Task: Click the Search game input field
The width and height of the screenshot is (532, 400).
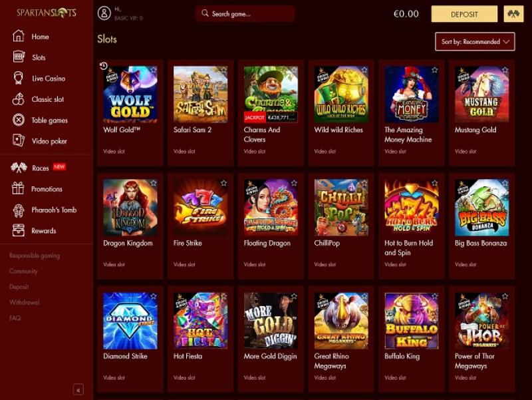Action: click(x=245, y=13)
